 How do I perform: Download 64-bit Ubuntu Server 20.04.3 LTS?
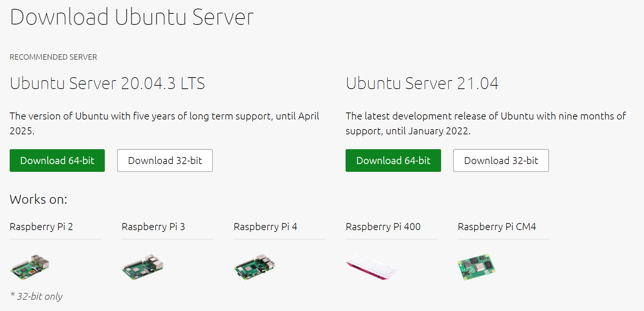(x=57, y=161)
